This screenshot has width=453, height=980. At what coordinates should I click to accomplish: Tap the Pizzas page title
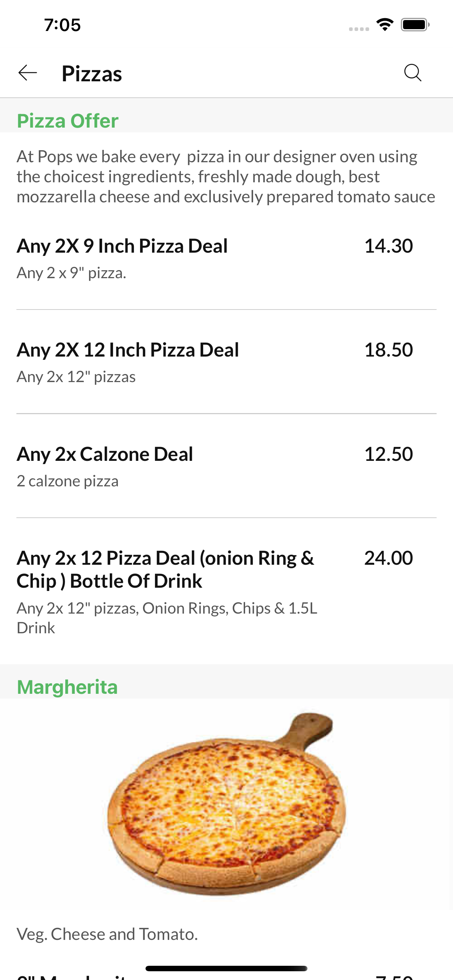pyautogui.click(x=92, y=73)
